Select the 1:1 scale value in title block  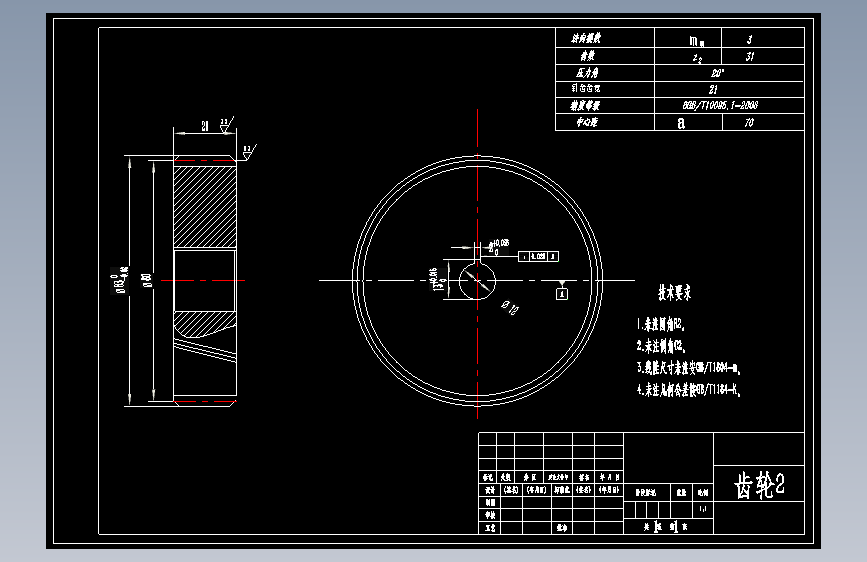pyautogui.click(x=702, y=508)
